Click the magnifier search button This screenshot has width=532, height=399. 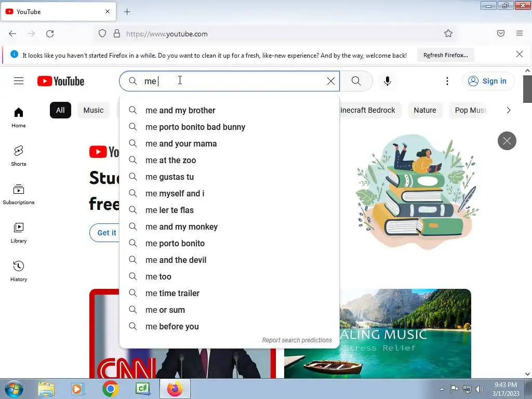(x=356, y=81)
